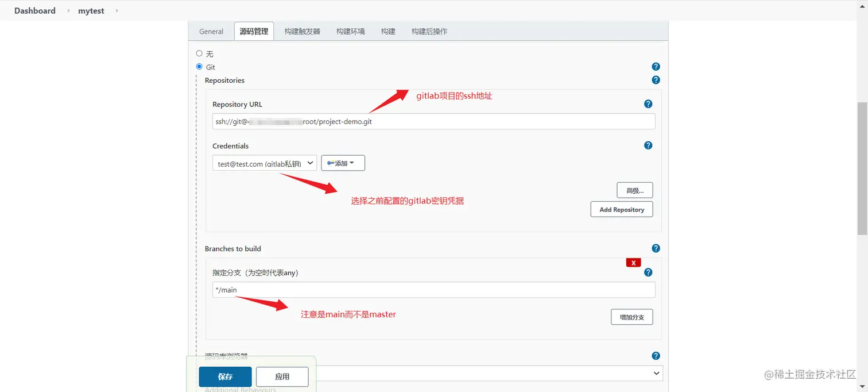Viewport: 868px width, 392px height.
Task: Click the help icon beside Repositories
Action: 656,80
